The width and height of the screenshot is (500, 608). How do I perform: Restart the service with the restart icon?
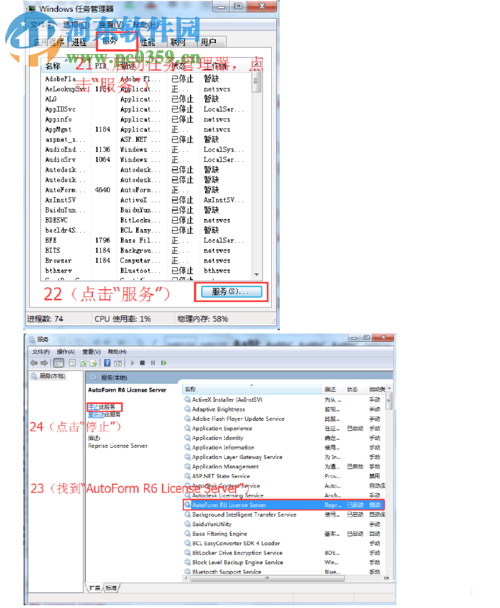pyautogui.click(x=164, y=363)
